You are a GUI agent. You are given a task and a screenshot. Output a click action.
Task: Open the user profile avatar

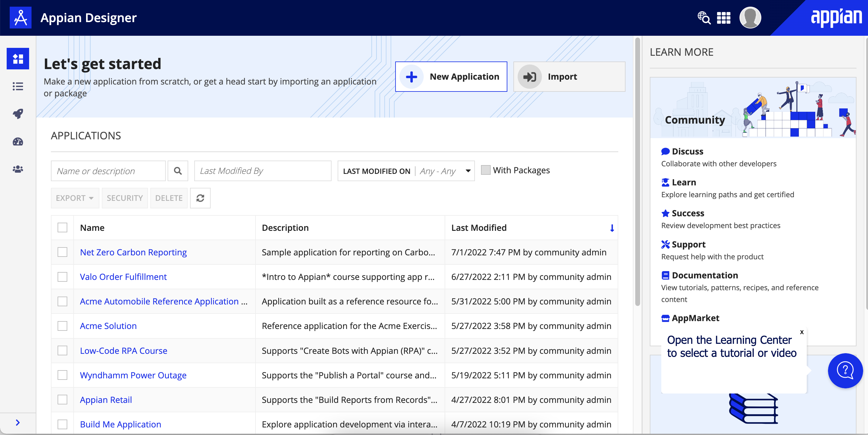coord(750,18)
